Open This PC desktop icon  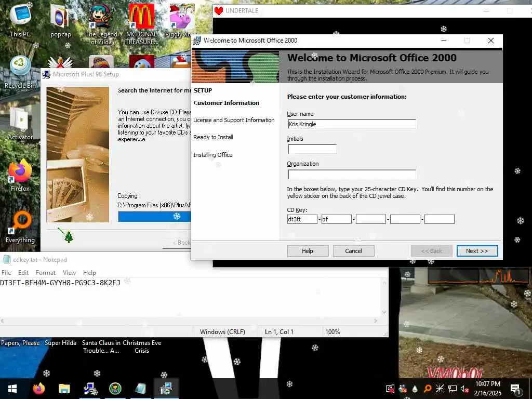pyautogui.click(x=20, y=19)
